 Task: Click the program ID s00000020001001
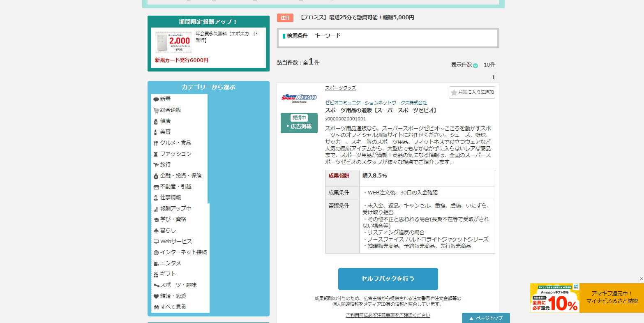(345, 119)
